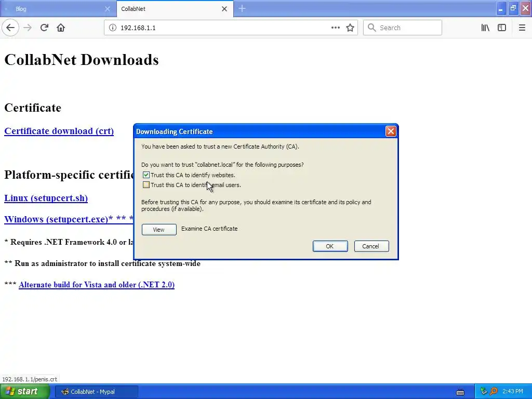532x399 pixels.
Task: Switch to the Blog tab
Action: pos(58,9)
